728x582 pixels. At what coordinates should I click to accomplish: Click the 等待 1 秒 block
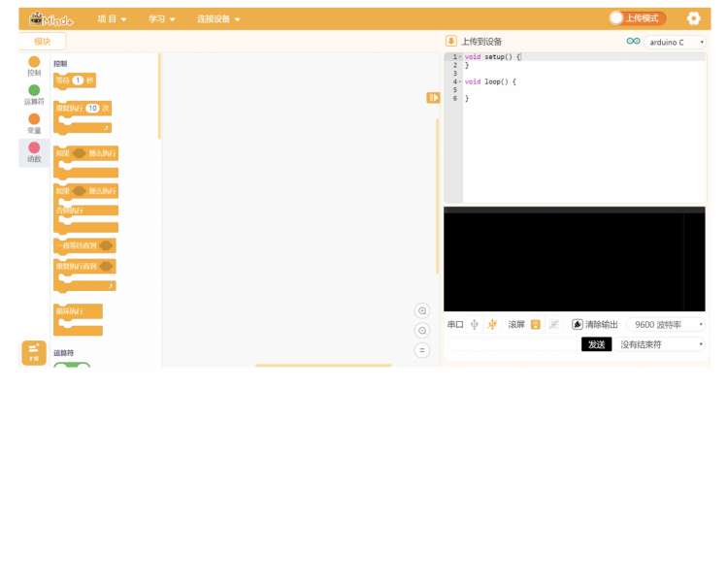coord(75,81)
